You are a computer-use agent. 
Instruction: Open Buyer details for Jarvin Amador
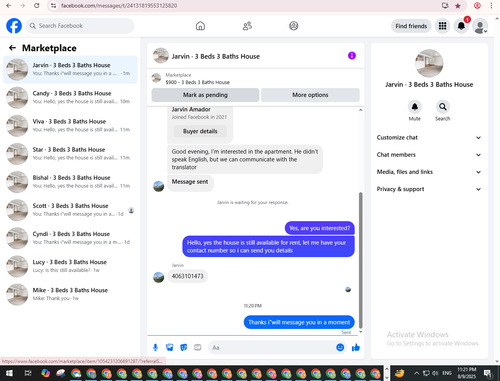coord(200,131)
